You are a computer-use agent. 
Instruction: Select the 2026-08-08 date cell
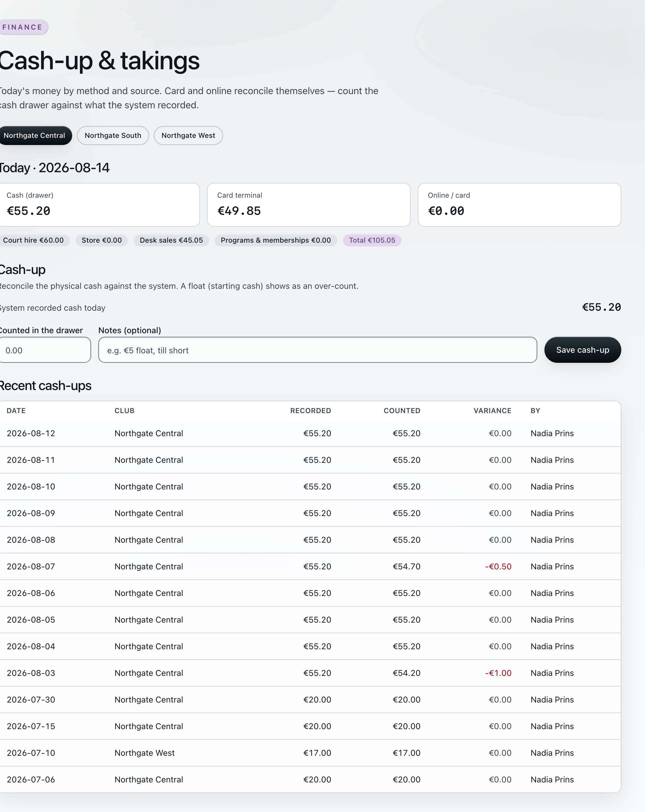[31, 540]
